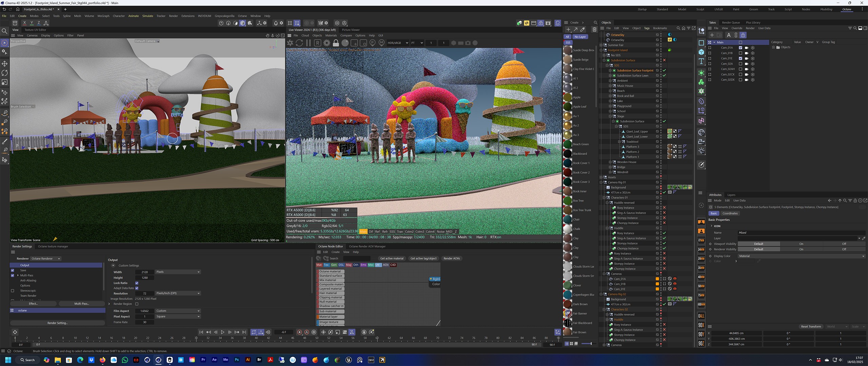Open the MoGraph menu
Image resolution: width=868 pixels, height=366 pixels.
[x=103, y=16]
